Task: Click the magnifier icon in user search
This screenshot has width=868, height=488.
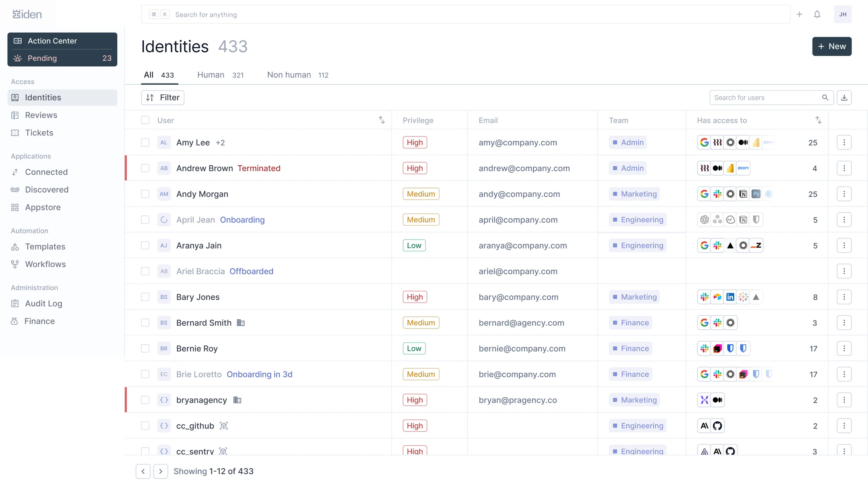Action: point(825,98)
